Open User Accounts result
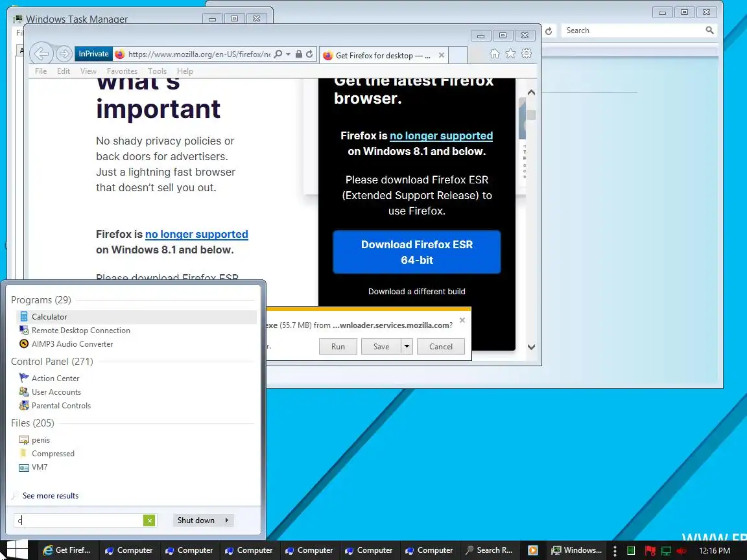 (136, 392)
